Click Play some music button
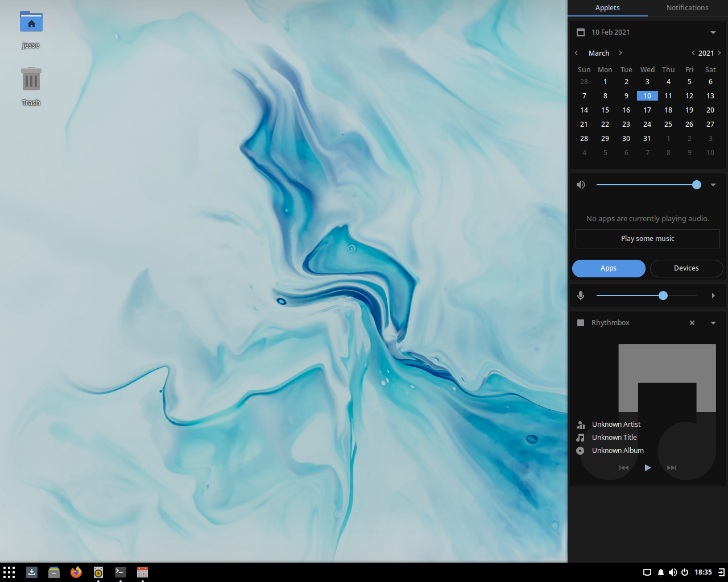728x582 pixels. (648, 239)
